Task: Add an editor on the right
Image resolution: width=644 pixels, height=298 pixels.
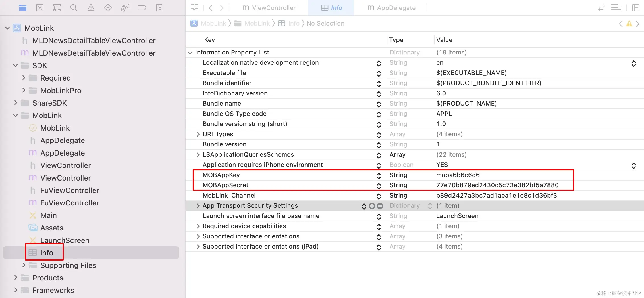Action: click(x=636, y=8)
